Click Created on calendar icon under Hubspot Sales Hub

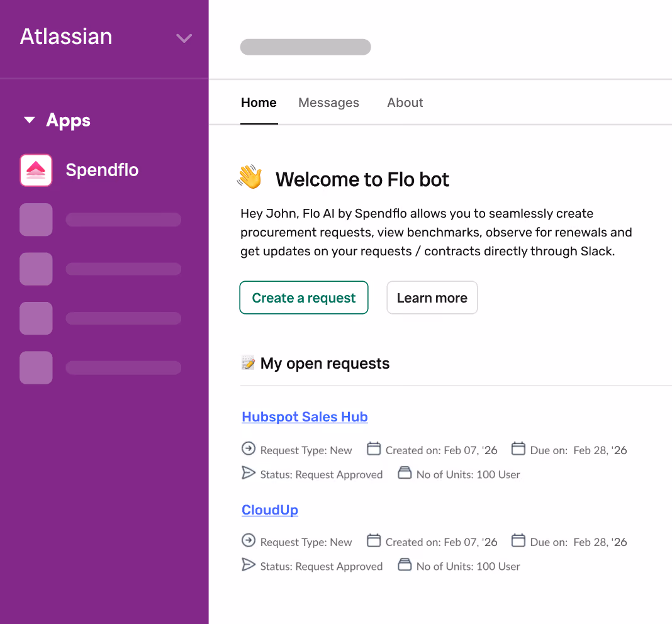374,448
